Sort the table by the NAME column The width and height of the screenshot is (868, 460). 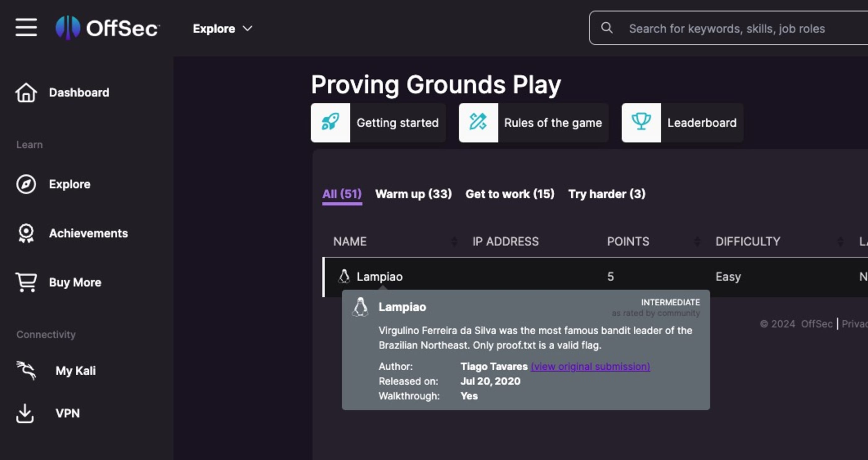click(x=454, y=241)
